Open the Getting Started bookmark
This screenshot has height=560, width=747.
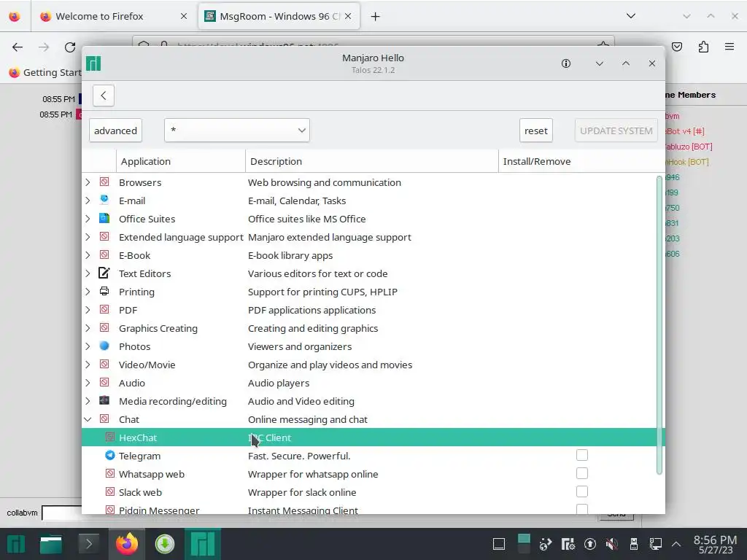pyautogui.click(x=45, y=72)
